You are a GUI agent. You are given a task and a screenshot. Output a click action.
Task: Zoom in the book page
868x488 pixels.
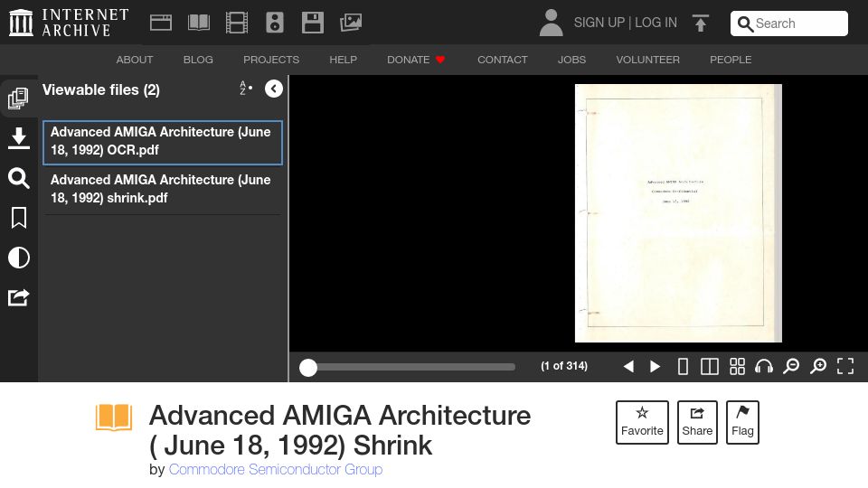(x=818, y=366)
